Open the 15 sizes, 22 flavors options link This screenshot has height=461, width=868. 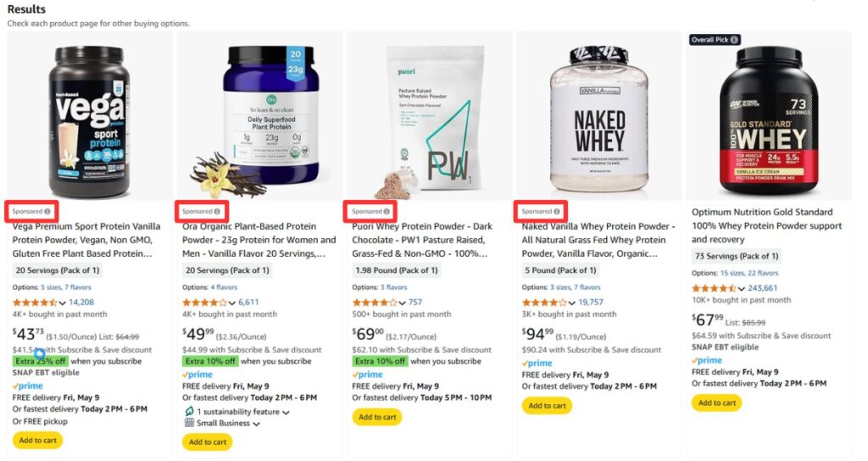pyautogui.click(x=749, y=273)
